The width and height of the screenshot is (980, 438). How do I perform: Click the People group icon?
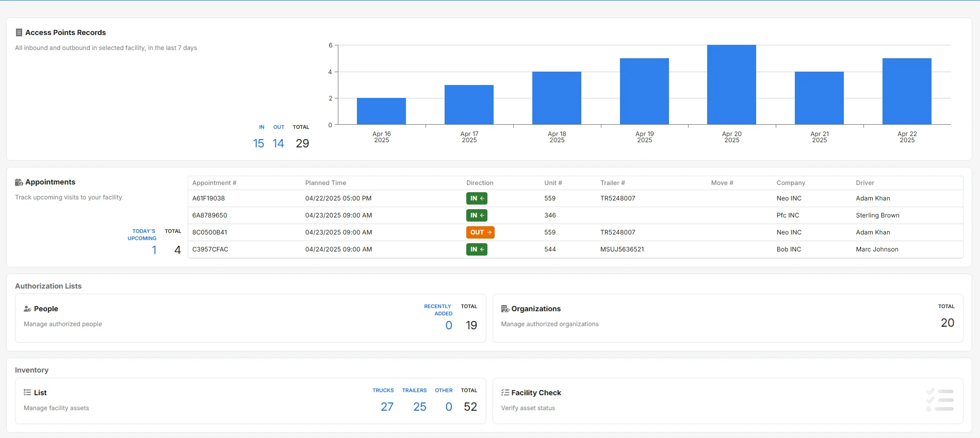[x=27, y=309]
